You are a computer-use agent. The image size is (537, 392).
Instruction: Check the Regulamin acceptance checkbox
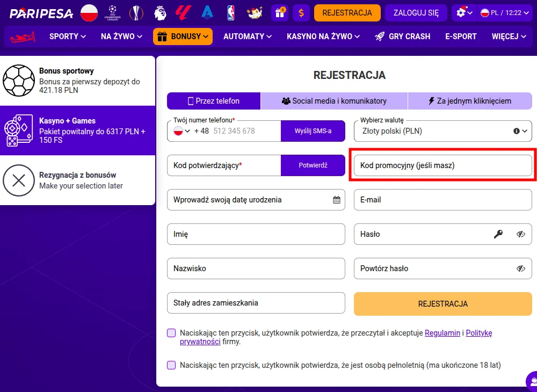click(x=171, y=333)
